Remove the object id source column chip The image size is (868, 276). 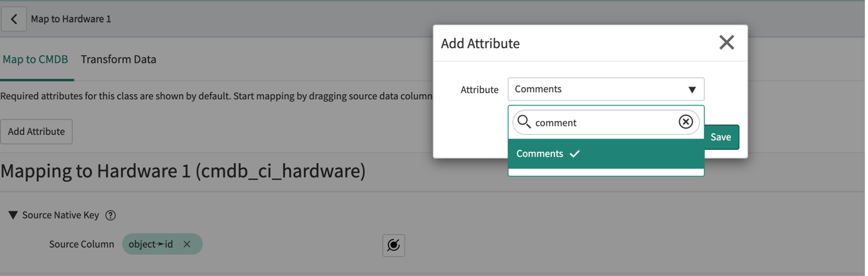[x=187, y=244]
